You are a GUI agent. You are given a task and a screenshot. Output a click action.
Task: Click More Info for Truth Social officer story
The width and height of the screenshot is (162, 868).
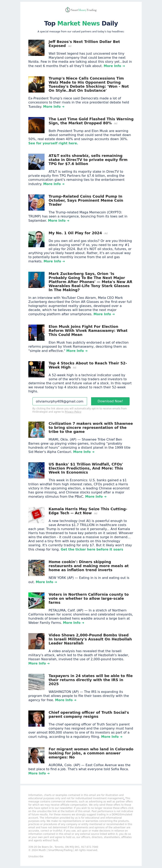coord(112,737)
